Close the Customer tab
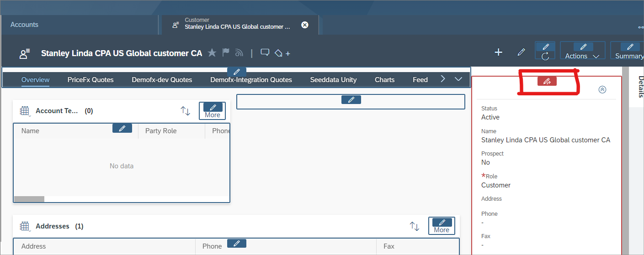The image size is (644, 255). click(305, 25)
